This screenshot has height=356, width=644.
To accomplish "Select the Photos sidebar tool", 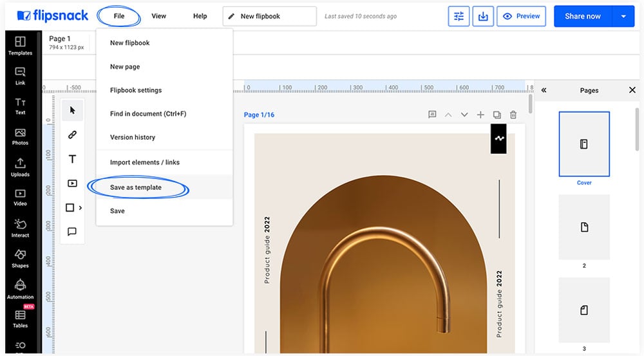I will coord(20,136).
